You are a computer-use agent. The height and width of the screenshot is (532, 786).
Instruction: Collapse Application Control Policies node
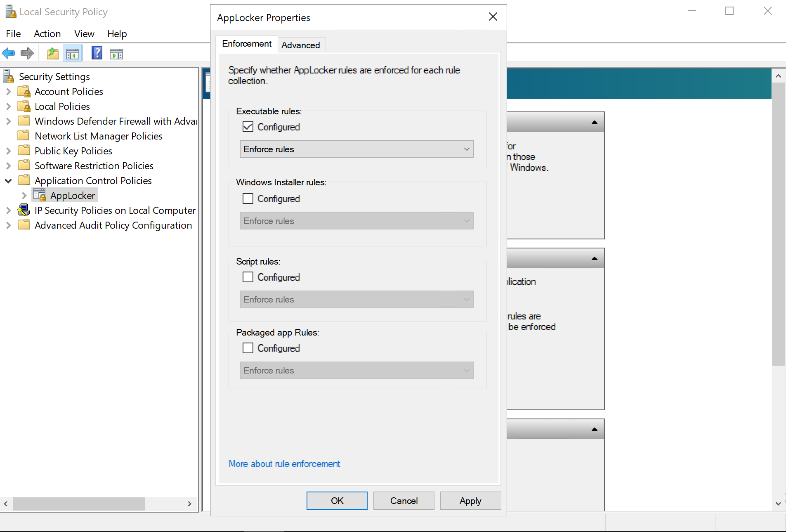[8, 181]
